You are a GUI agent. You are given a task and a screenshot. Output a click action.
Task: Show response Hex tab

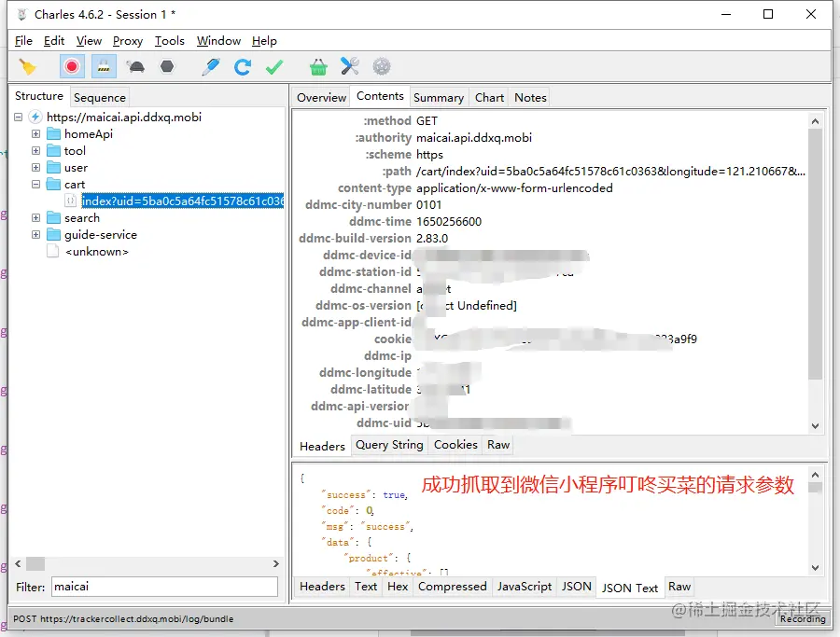click(398, 587)
